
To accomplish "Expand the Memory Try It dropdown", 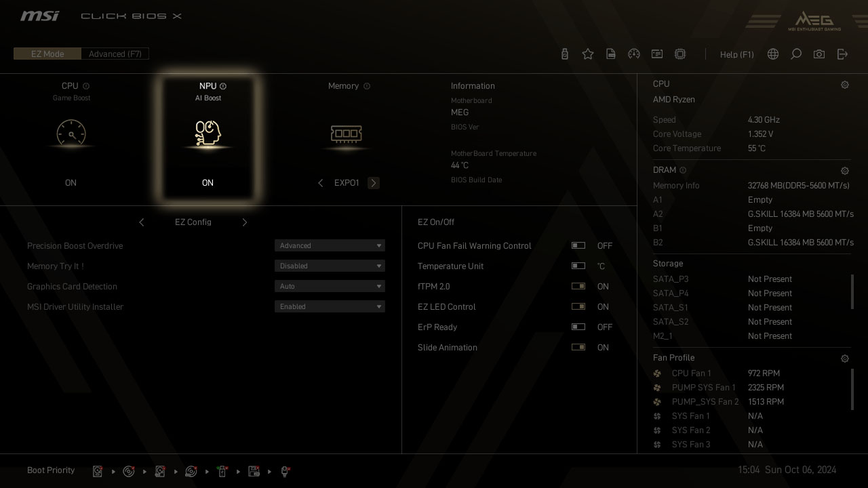I will 330,266.
